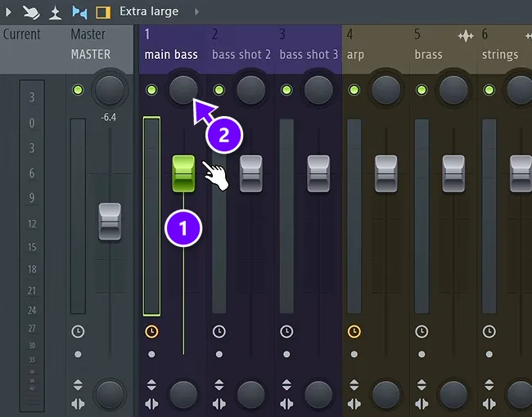Arm recording dot on Master track
Screen dimensions: 532x417
[x=78, y=354]
